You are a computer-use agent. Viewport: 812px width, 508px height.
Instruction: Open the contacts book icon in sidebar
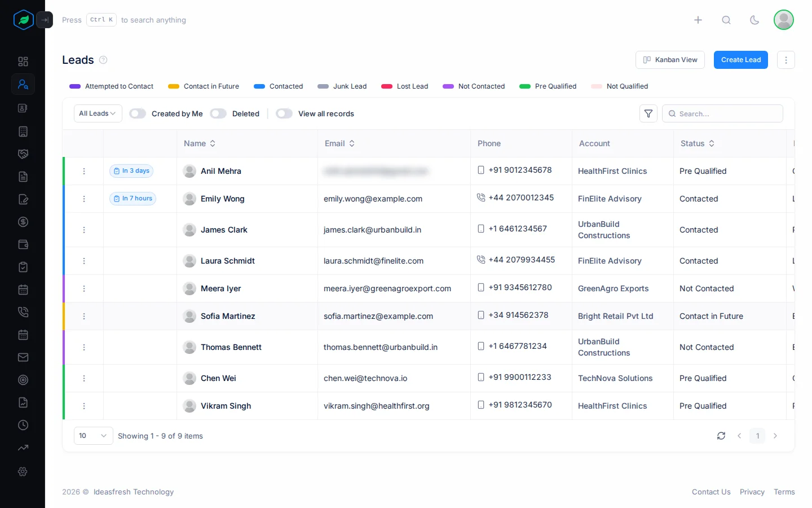pyautogui.click(x=23, y=108)
